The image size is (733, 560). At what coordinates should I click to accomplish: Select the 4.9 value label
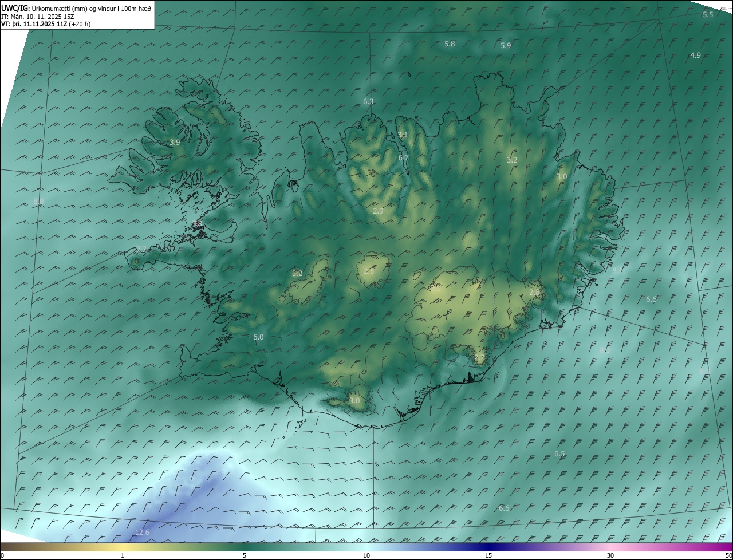[695, 55]
